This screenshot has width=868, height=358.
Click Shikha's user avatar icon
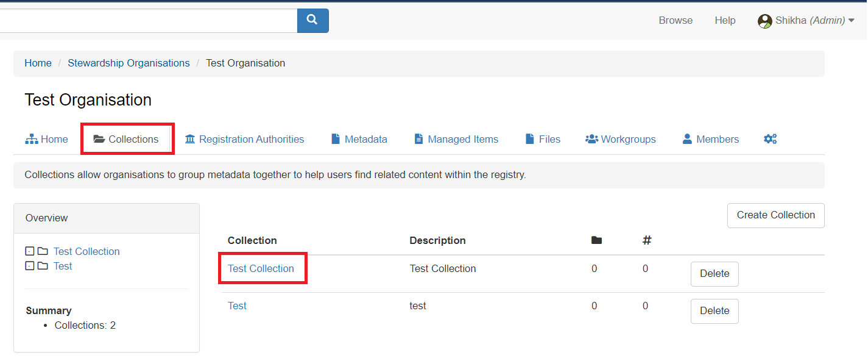(764, 21)
